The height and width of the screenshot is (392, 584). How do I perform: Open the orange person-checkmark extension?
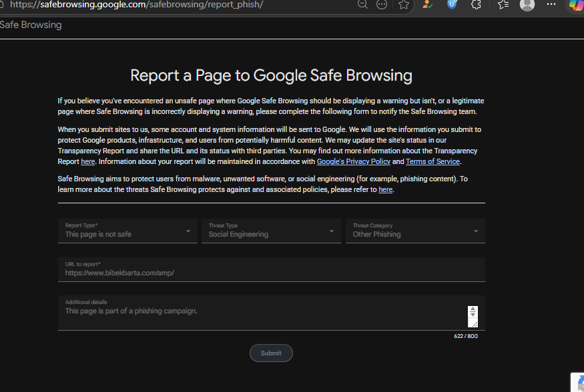point(427,5)
